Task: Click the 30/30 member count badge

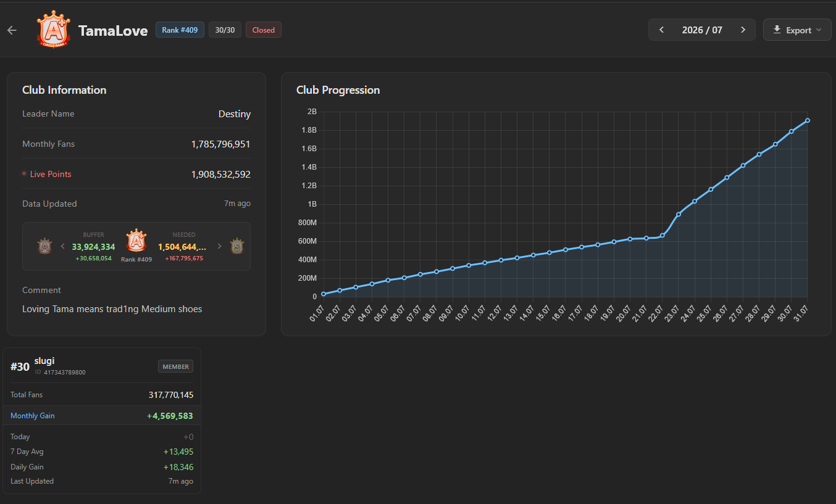Action: [x=225, y=30]
